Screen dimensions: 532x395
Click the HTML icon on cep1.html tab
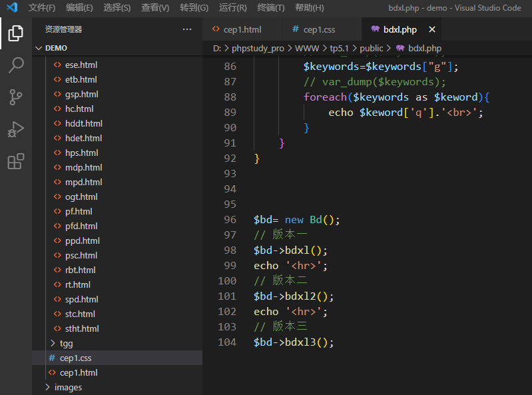(216, 29)
